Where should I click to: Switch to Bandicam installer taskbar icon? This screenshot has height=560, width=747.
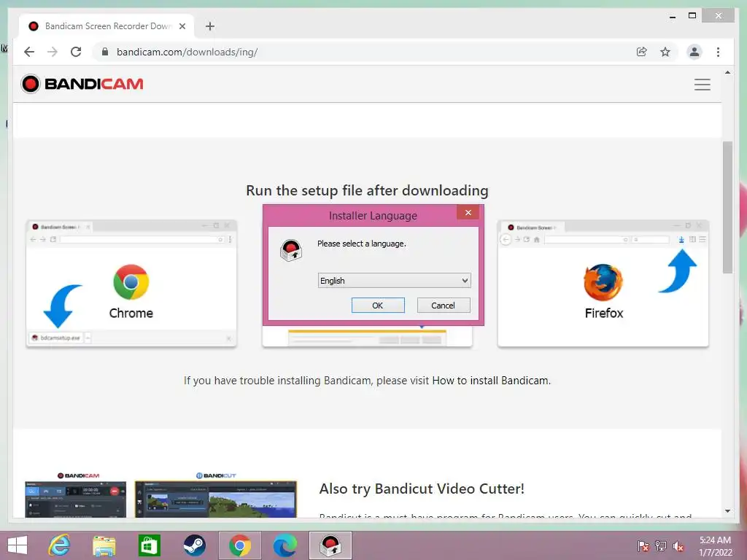(330, 545)
